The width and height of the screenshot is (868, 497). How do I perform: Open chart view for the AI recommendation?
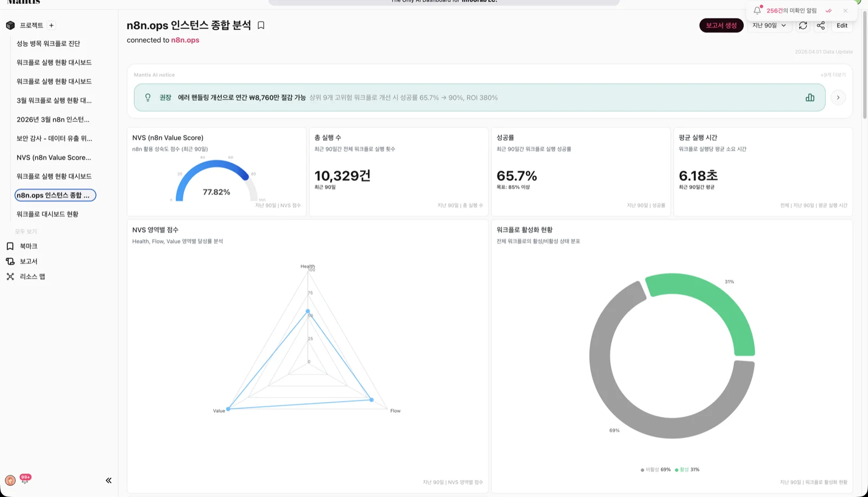click(810, 98)
